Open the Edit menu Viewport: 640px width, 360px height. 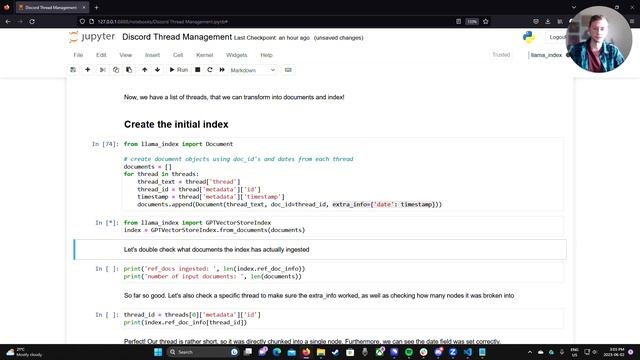(x=101, y=55)
